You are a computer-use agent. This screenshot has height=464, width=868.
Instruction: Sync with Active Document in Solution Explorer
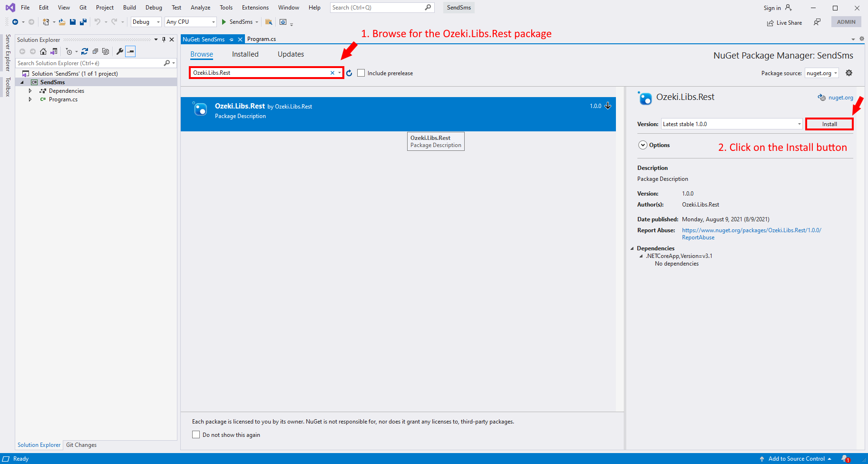pyautogui.click(x=85, y=51)
